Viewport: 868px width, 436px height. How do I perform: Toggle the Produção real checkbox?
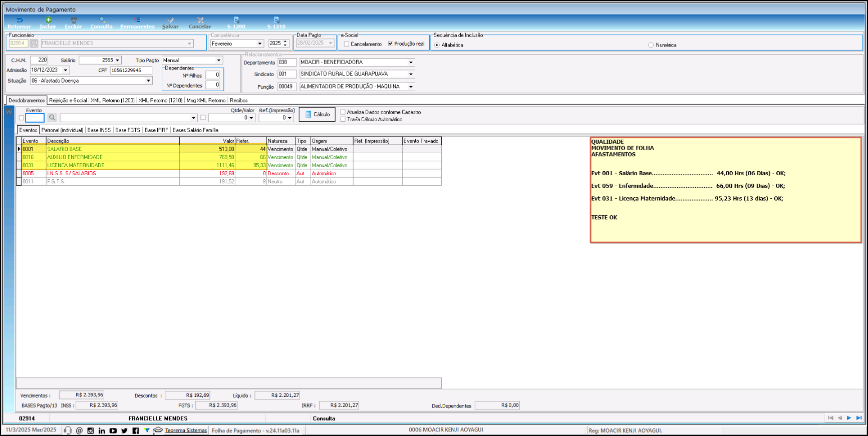pyautogui.click(x=391, y=44)
